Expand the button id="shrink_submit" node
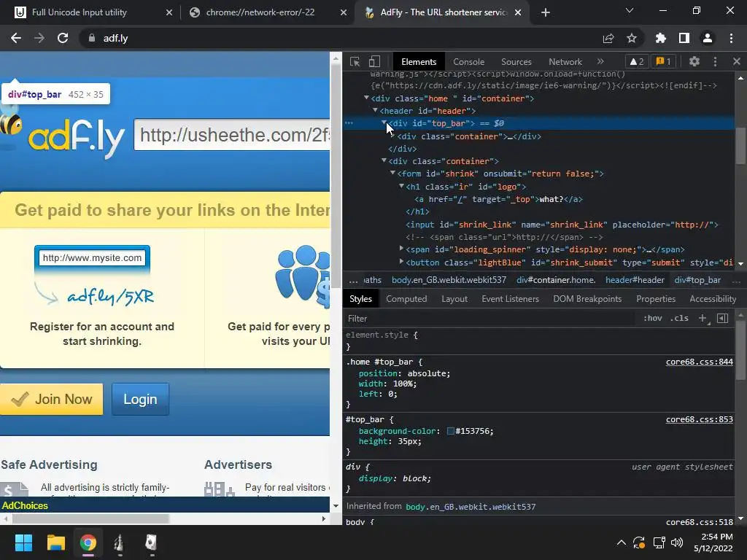 coord(401,262)
